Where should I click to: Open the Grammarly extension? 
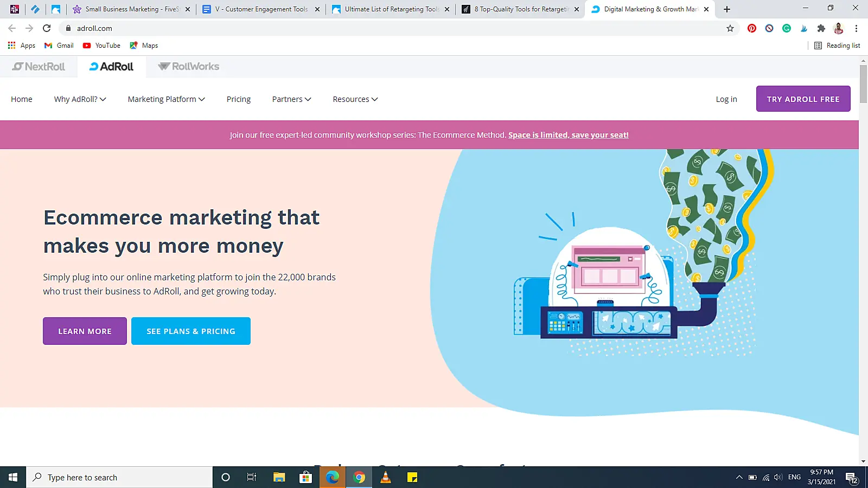tap(786, 28)
